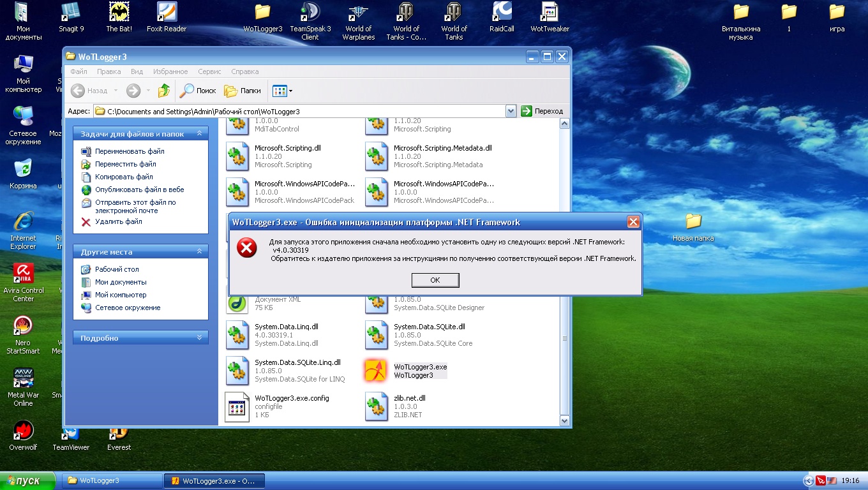Launch Internet Explorer desktop shortcut
This screenshot has width=868, height=490.
coord(24,230)
